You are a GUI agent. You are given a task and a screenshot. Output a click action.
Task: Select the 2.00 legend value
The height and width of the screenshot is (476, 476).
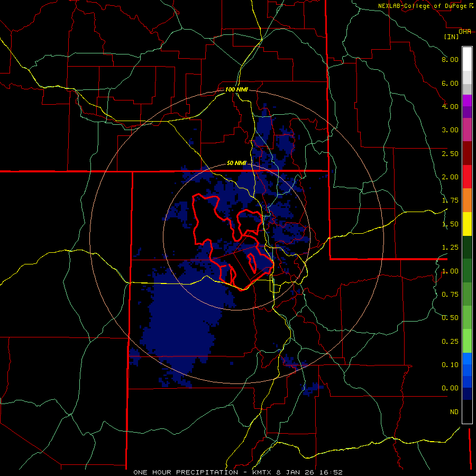[x=450, y=177]
